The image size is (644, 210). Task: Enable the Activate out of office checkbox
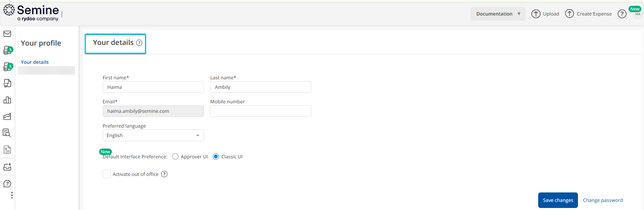point(106,174)
